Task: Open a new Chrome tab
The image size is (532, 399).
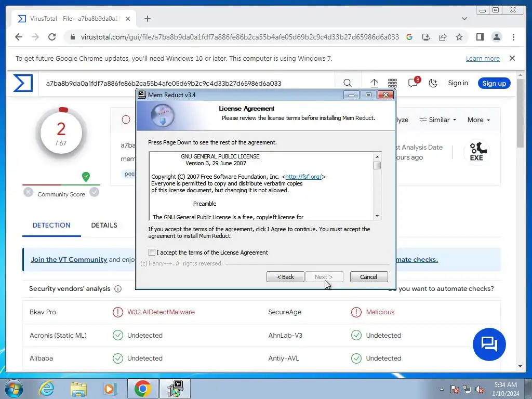Action: pos(147,19)
